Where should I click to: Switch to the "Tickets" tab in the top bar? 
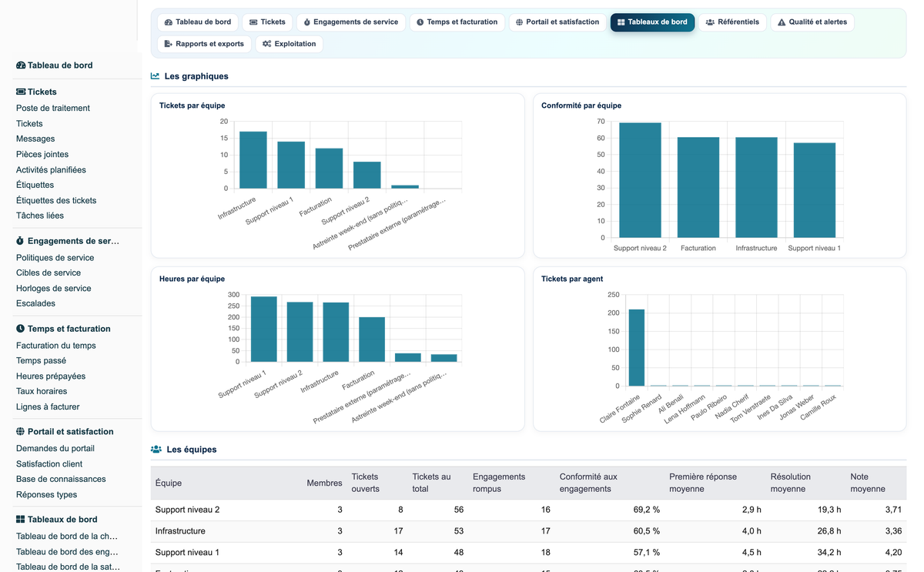coord(267,22)
